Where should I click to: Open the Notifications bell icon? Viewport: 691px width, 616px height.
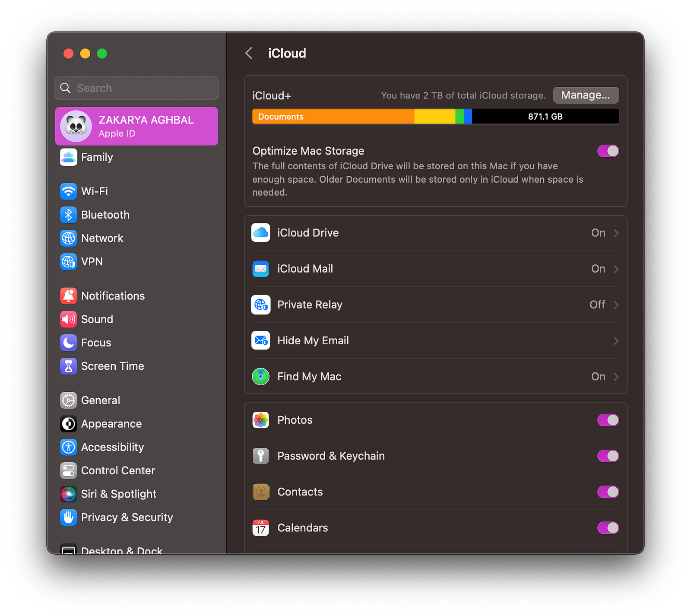click(68, 296)
